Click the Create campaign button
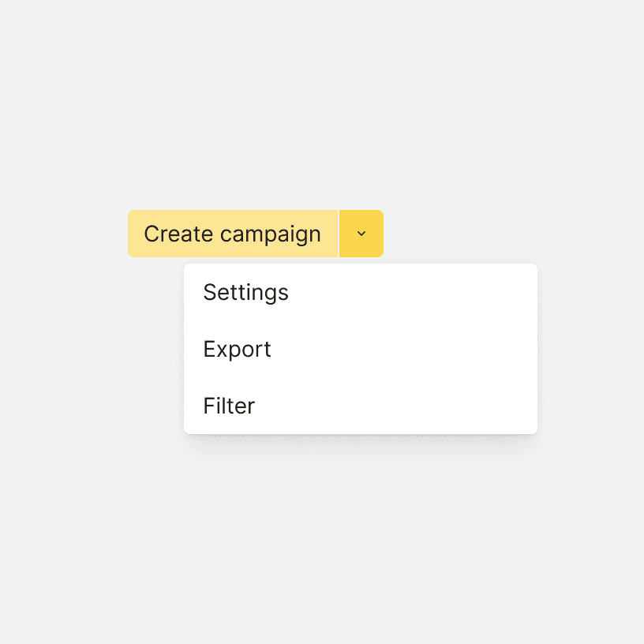The height and width of the screenshot is (644, 644). (232, 234)
